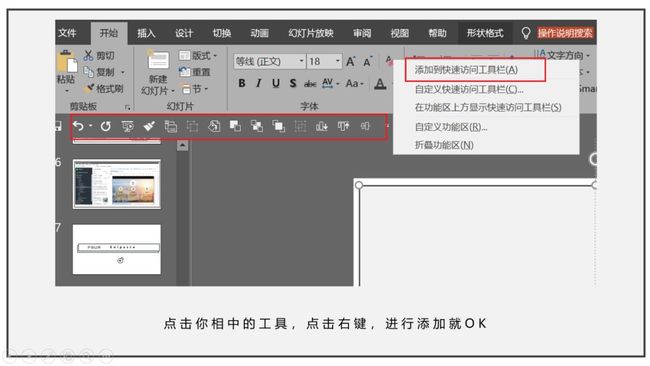650x366 pixels.
Task: Open the 版式 layout dropdown
Action: click(x=198, y=56)
